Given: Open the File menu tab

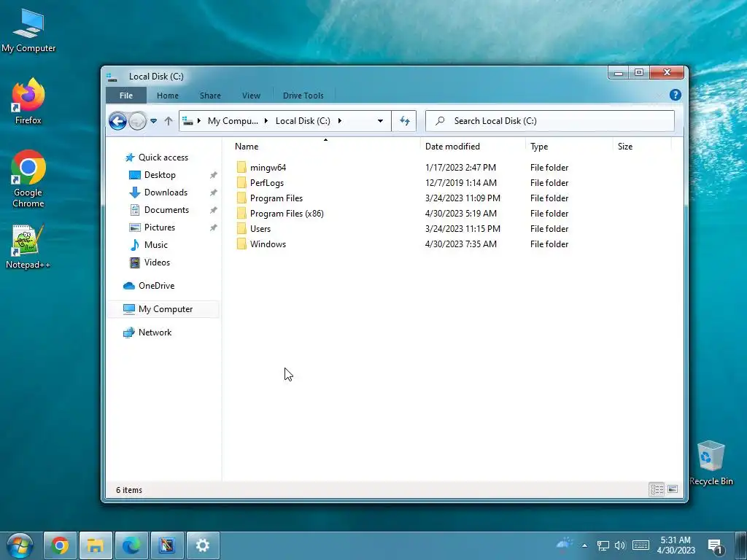Looking at the screenshot, I should click(x=126, y=96).
